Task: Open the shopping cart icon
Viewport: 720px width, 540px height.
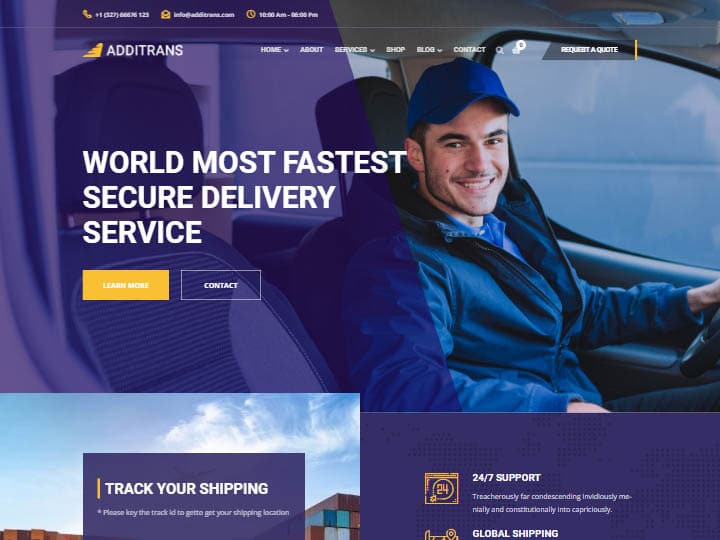Action: coord(518,47)
